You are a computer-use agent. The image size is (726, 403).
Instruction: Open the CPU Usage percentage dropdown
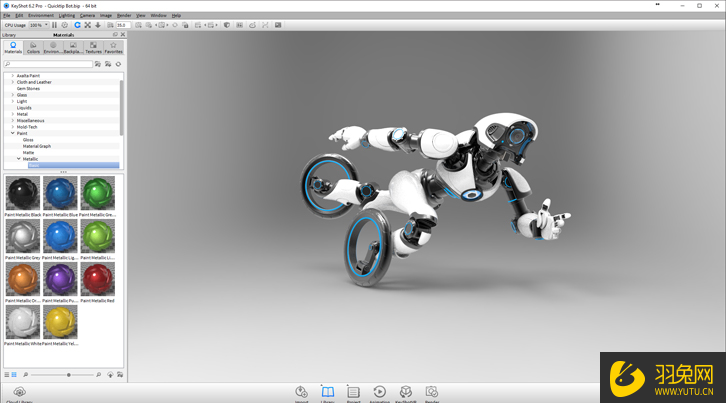pyautogui.click(x=38, y=25)
